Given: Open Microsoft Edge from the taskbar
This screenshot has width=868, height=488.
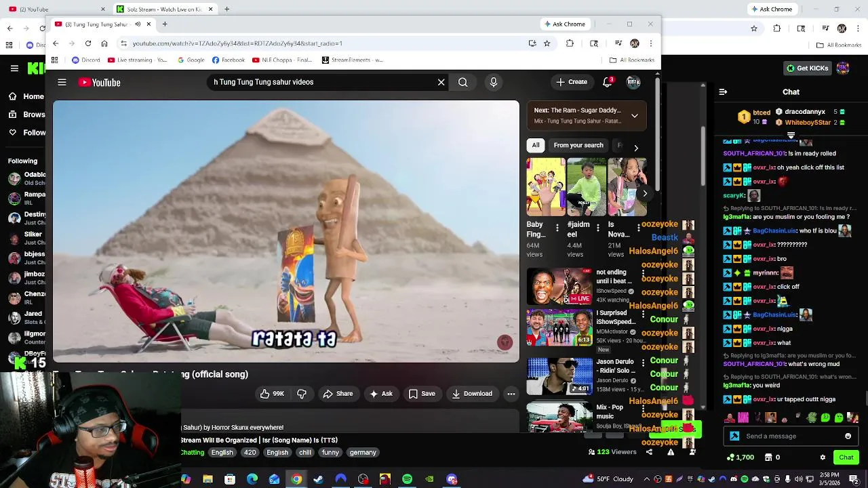Looking at the screenshot, I should (x=252, y=479).
